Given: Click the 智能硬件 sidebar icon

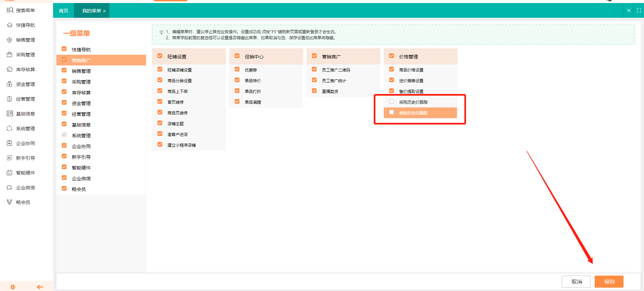Looking at the screenshot, I should pyautogui.click(x=10, y=173).
